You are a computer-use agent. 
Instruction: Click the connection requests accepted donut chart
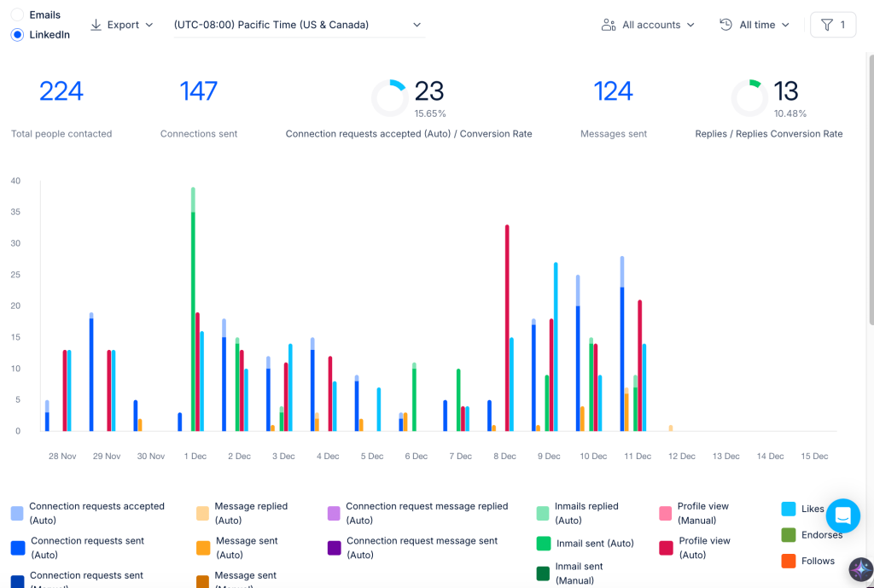pyautogui.click(x=390, y=98)
